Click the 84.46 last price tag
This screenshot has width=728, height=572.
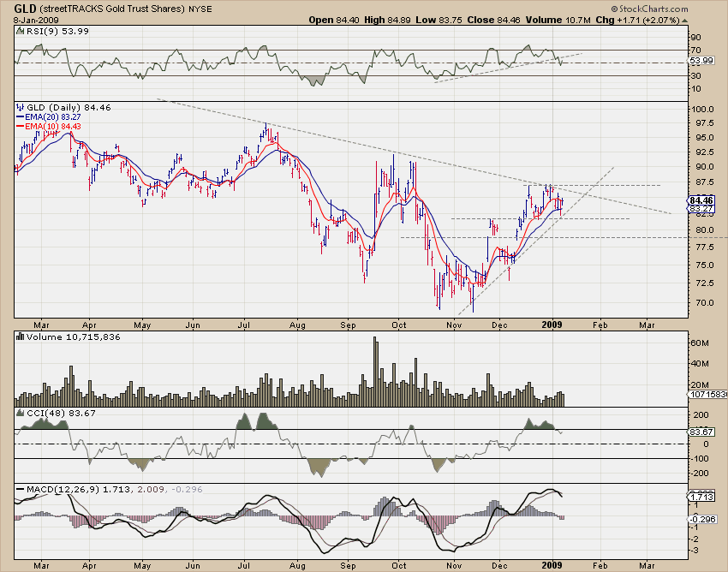click(701, 200)
